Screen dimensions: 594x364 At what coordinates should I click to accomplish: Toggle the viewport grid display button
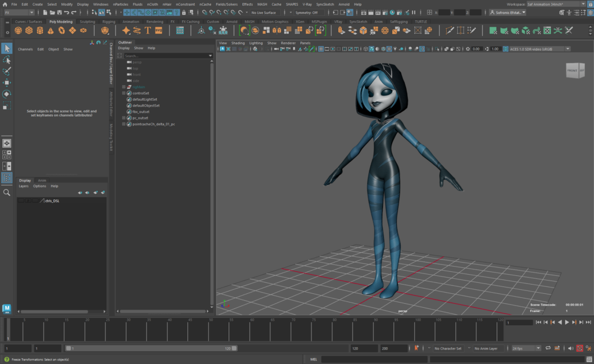pos(321,49)
